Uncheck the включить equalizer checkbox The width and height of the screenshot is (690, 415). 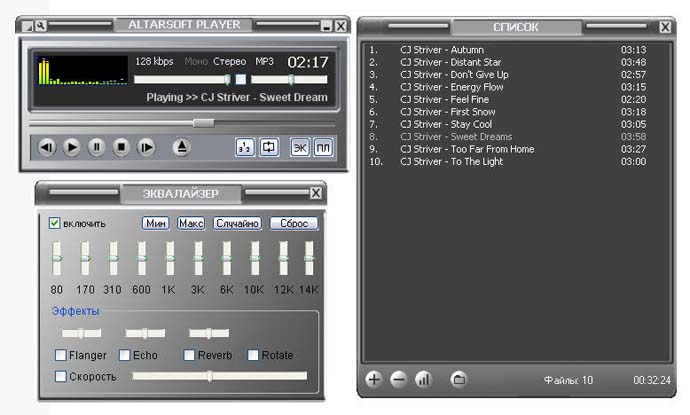(54, 223)
